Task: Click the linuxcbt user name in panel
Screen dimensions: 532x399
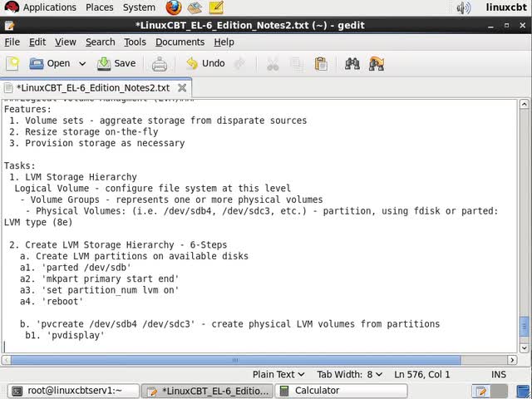Action: tap(506, 7)
